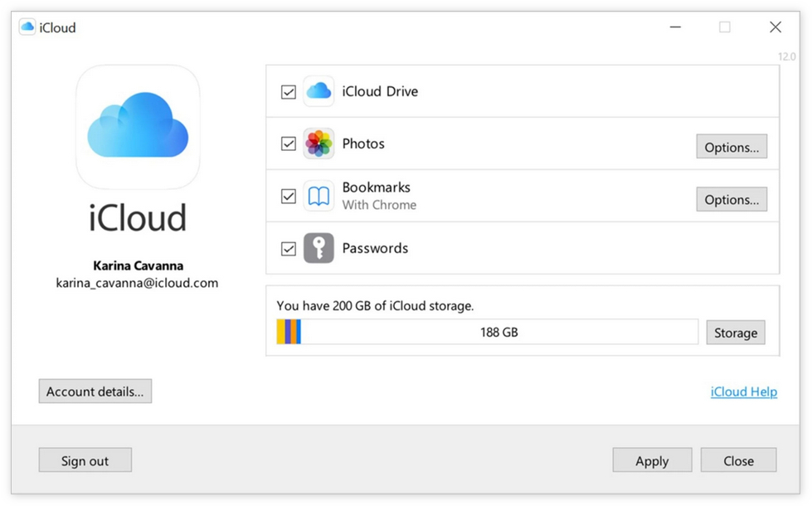Open Options for Bookmarks
The image size is (812, 506).
coord(731,199)
